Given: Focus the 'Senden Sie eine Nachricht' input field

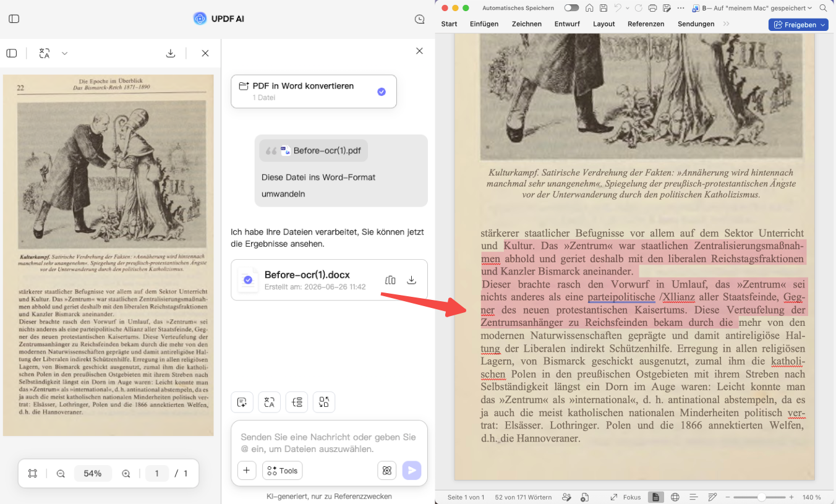Looking at the screenshot, I should 328,443.
